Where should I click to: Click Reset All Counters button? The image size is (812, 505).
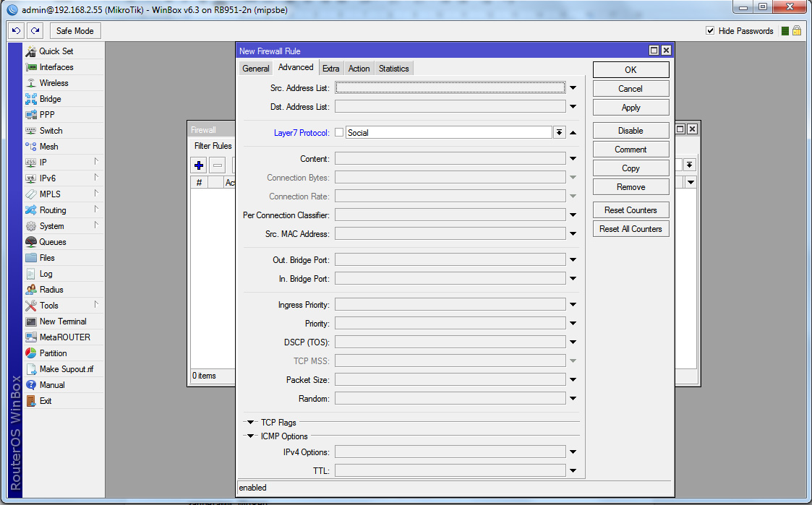[x=631, y=229]
